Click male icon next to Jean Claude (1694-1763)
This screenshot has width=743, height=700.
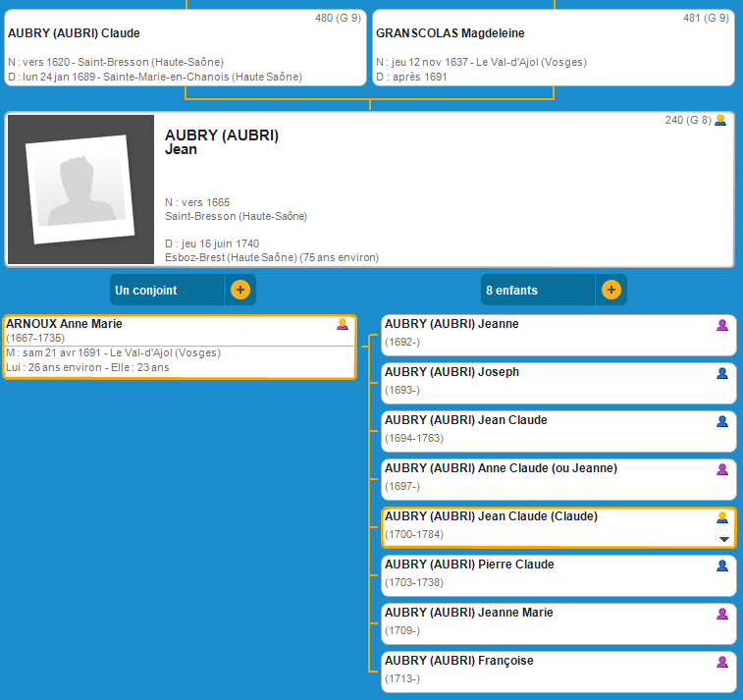[x=722, y=421]
